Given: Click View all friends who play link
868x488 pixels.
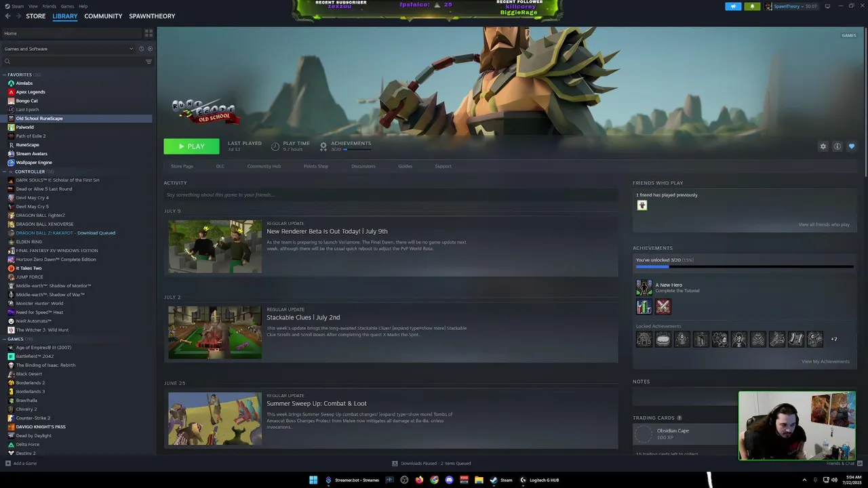Looking at the screenshot, I should click(824, 224).
